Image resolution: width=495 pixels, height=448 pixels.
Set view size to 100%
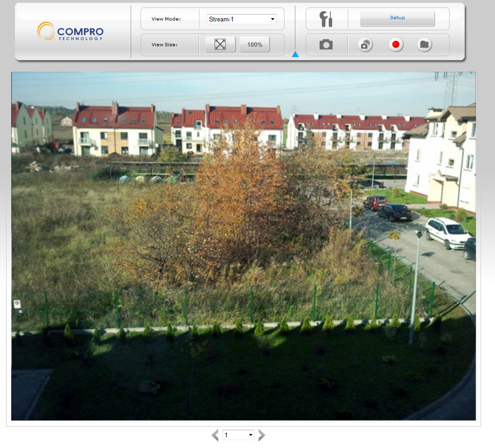[254, 44]
